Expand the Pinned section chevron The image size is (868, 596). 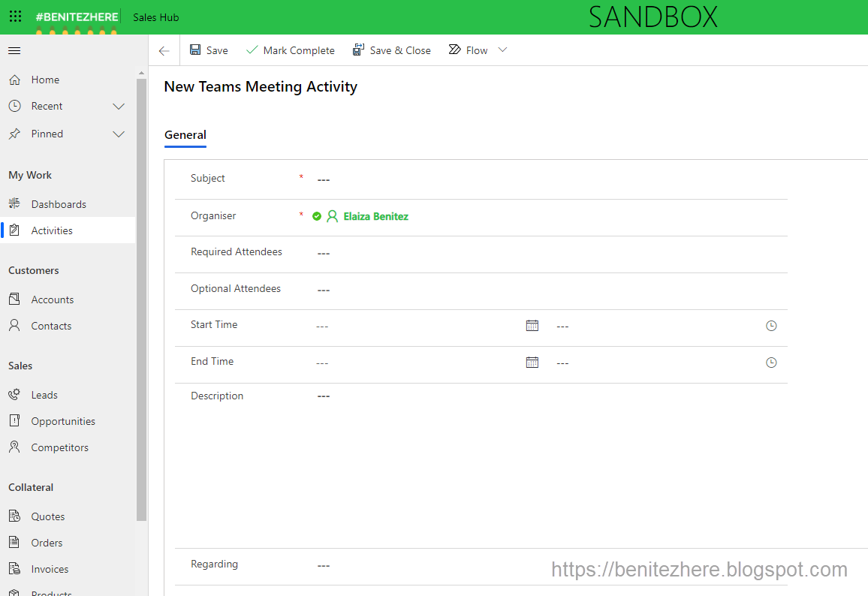(119, 134)
